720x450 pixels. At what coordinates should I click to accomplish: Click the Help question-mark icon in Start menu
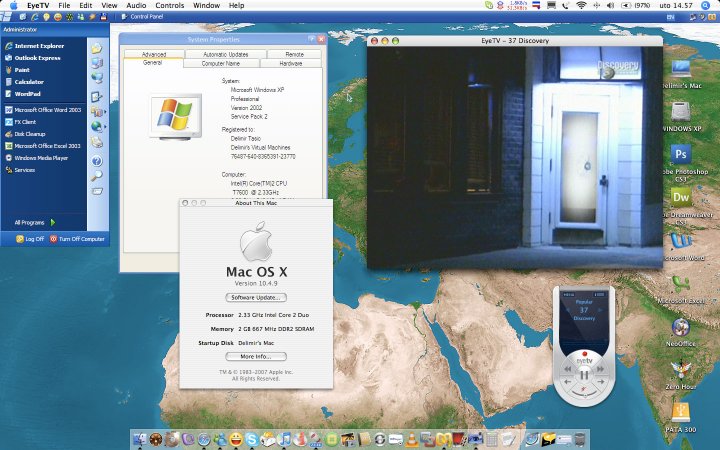[97, 161]
